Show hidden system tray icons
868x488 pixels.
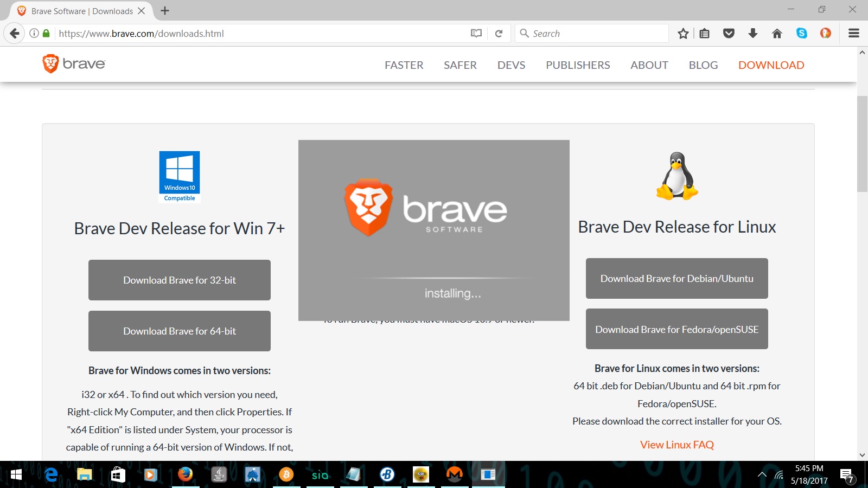[762, 474]
